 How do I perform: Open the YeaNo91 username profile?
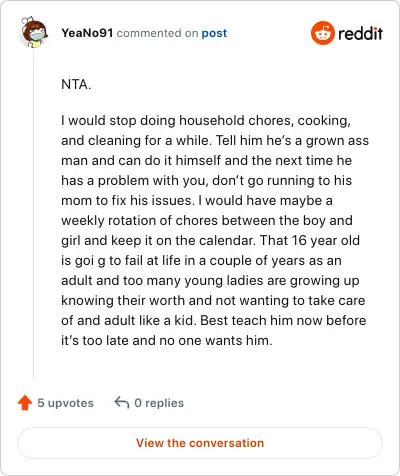click(87, 33)
